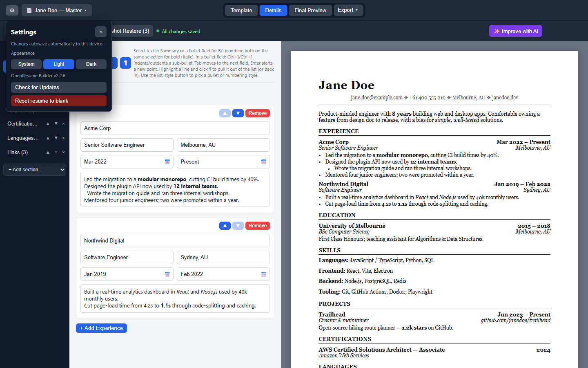Switch to the Final Preview tab
588x368 pixels.
pyautogui.click(x=310, y=10)
